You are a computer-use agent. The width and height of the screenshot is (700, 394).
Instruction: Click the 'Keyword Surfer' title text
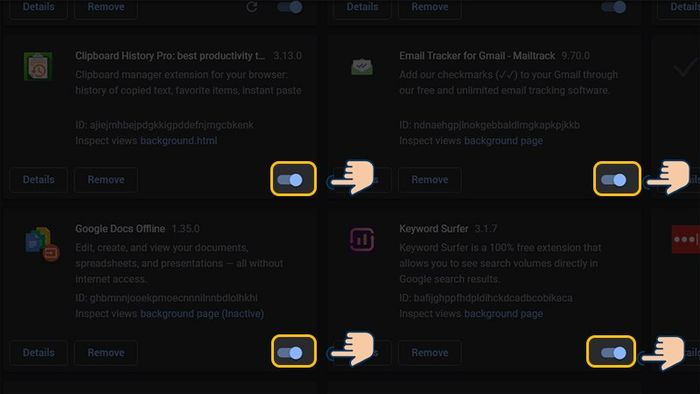pyautogui.click(x=433, y=228)
